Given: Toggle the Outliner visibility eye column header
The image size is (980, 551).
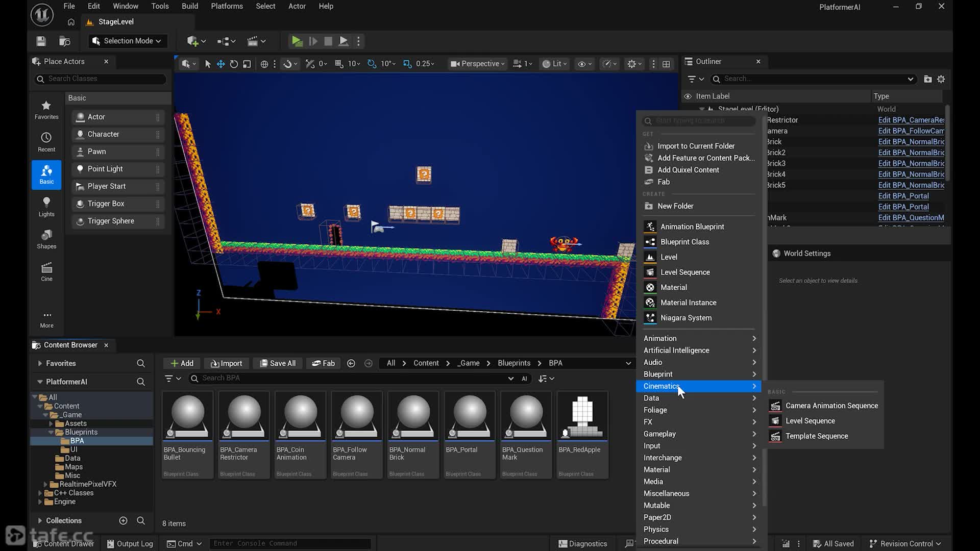Looking at the screenshot, I should (688, 96).
